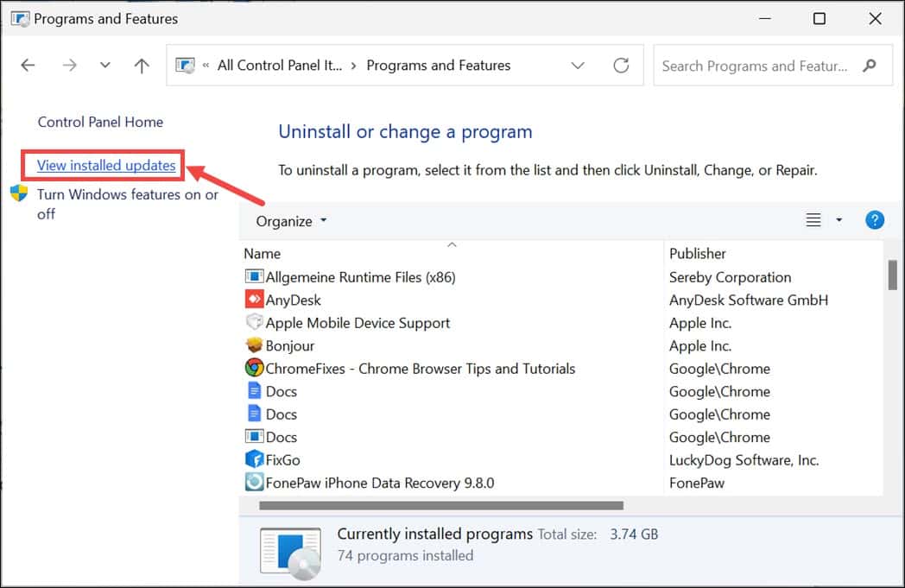Viewport: 905px width, 588px height.
Task: Select Programs and Features breadcrumb
Action: pos(439,66)
